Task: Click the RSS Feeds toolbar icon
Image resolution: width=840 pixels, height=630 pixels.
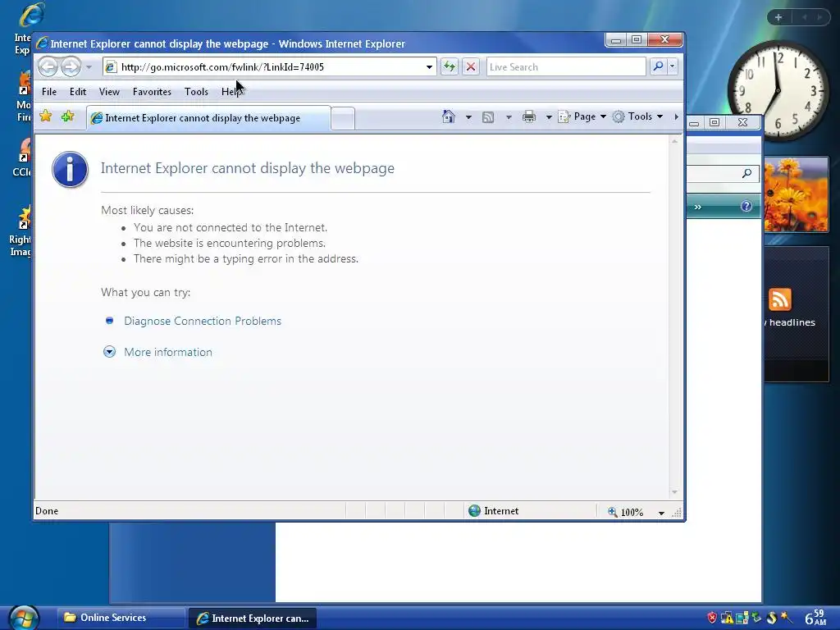Action: pyautogui.click(x=488, y=116)
